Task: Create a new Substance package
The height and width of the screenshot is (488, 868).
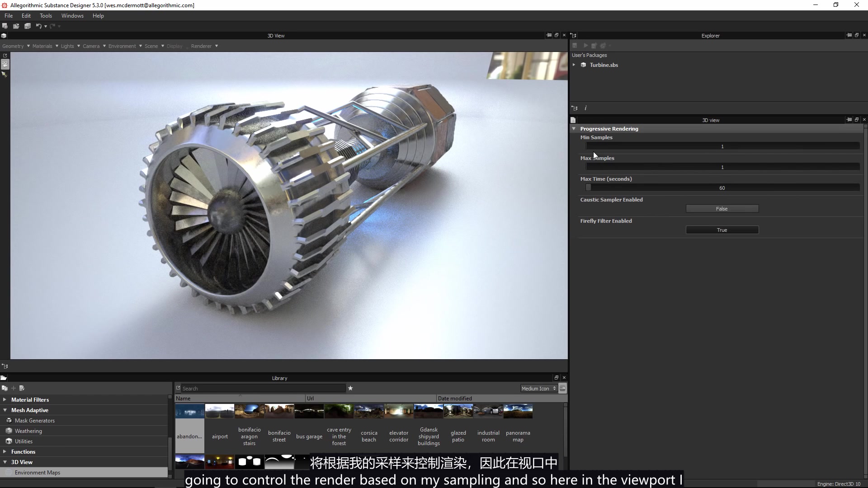Action: (x=5, y=26)
